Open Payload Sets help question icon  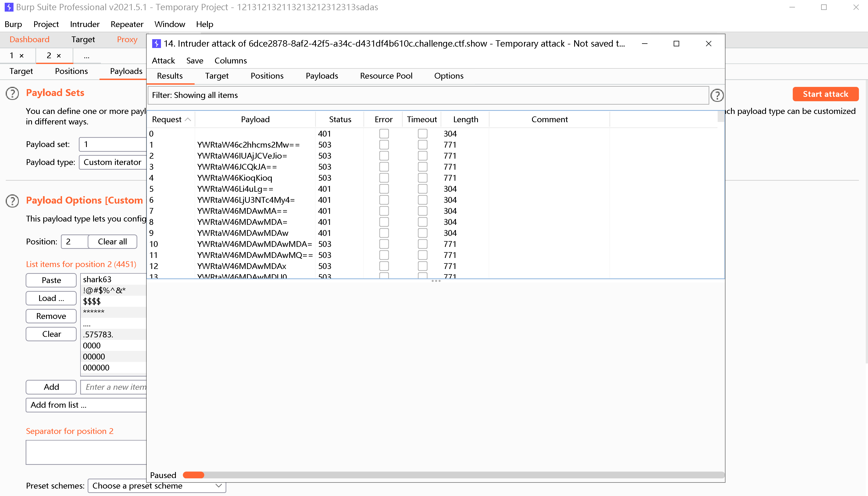(x=12, y=93)
